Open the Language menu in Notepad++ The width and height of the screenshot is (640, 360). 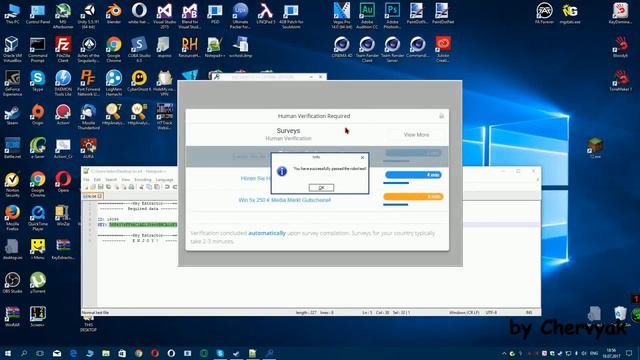(x=164, y=180)
